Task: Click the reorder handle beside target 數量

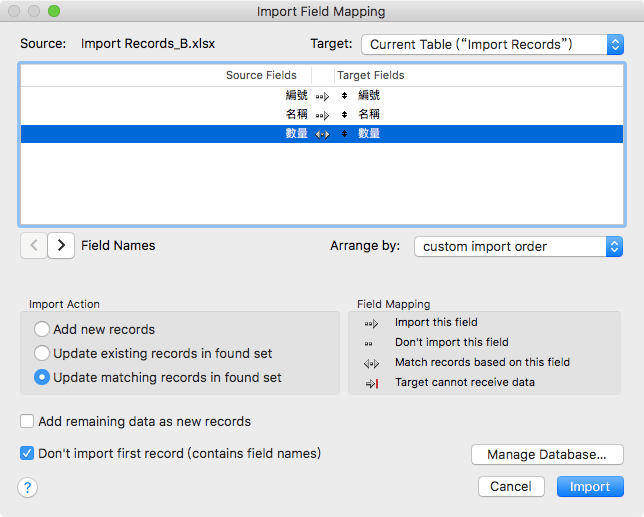Action: (344, 134)
